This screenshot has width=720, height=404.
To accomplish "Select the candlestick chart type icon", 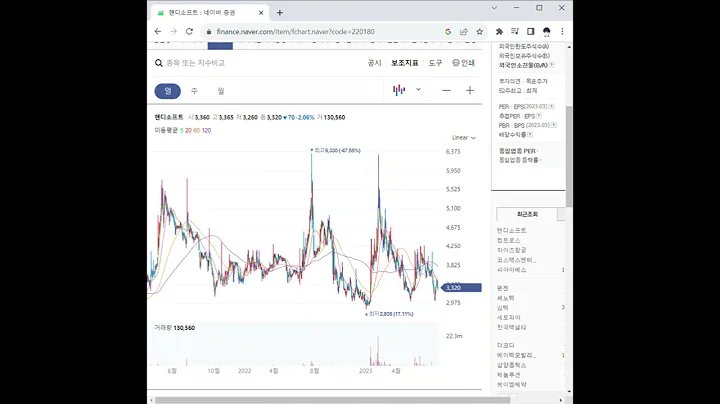I will click(x=399, y=90).
